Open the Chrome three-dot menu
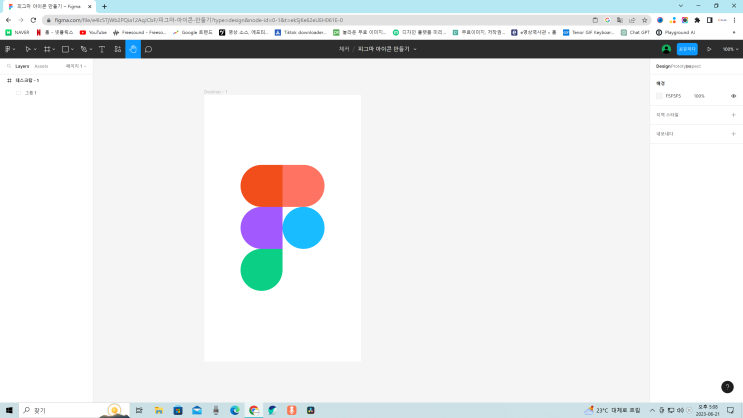This screenshot has height=418, width=743. click(734, 20)
